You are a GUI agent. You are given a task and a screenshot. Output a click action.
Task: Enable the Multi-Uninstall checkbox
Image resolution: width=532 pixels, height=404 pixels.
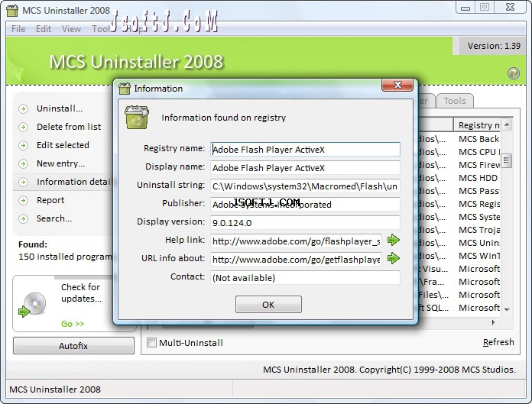pos(151,342)
